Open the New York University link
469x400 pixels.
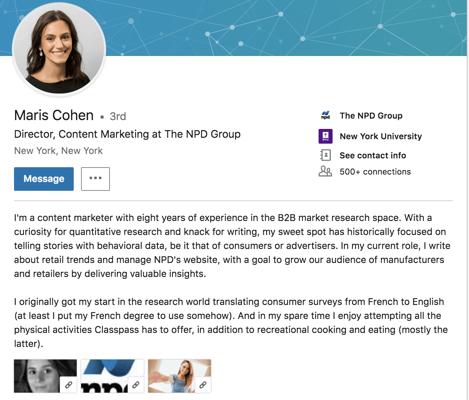tap(381, 136)
